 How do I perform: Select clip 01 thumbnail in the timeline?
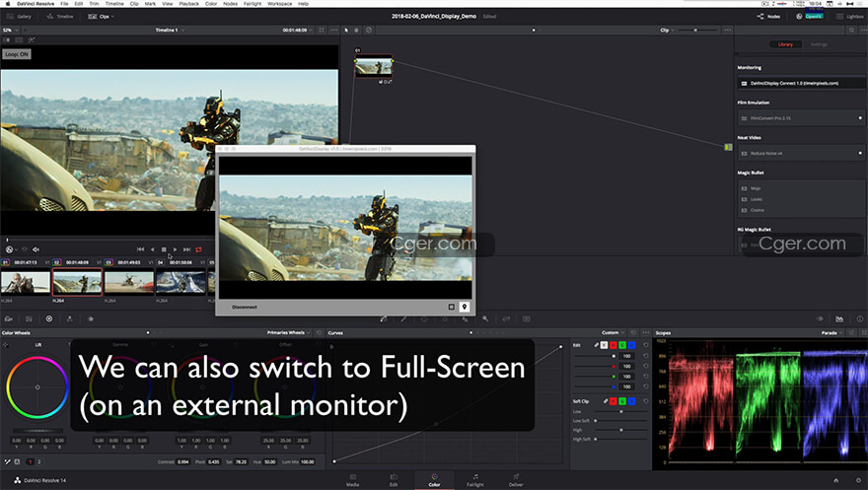[x=26, y=282]
